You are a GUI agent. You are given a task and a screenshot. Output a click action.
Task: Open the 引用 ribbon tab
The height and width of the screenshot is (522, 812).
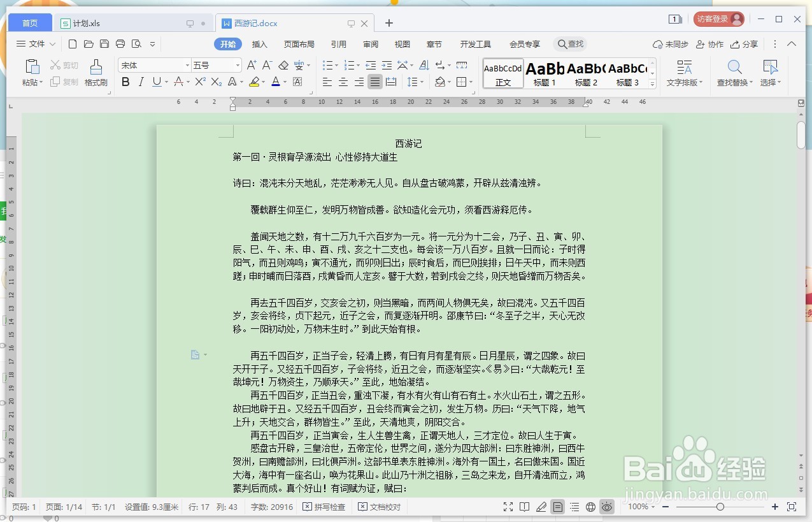pos(339,44)
